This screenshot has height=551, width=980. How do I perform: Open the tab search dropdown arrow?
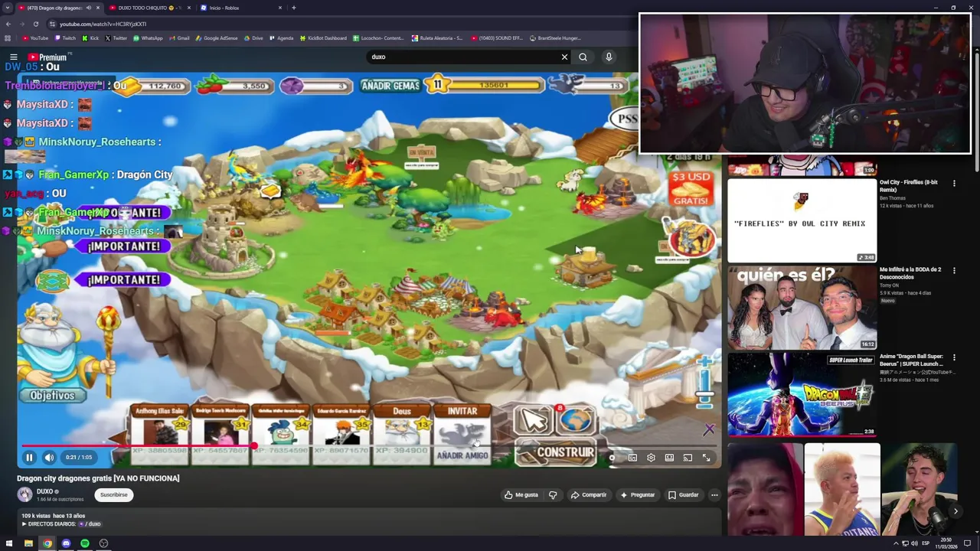tap(8, 8)
